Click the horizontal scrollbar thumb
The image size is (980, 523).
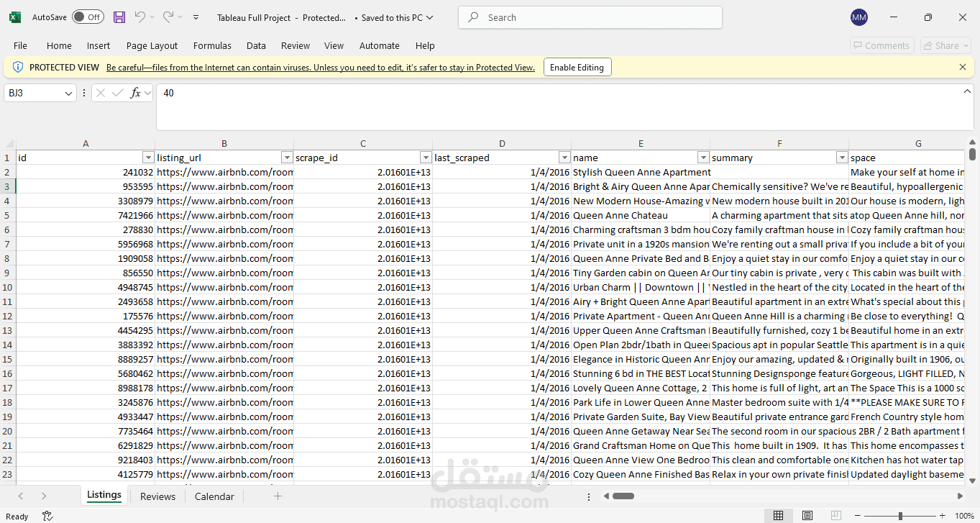623,496
